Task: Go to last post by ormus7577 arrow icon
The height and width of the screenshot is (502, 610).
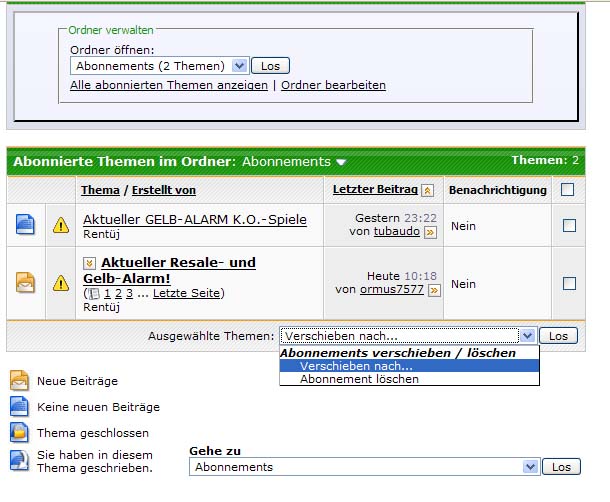Action: pos(431,290)
